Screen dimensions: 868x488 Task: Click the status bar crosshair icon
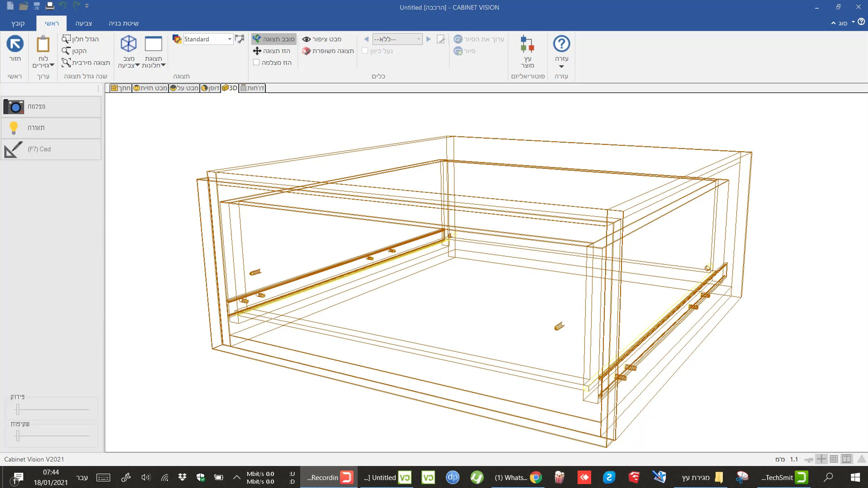pos(821,459)
